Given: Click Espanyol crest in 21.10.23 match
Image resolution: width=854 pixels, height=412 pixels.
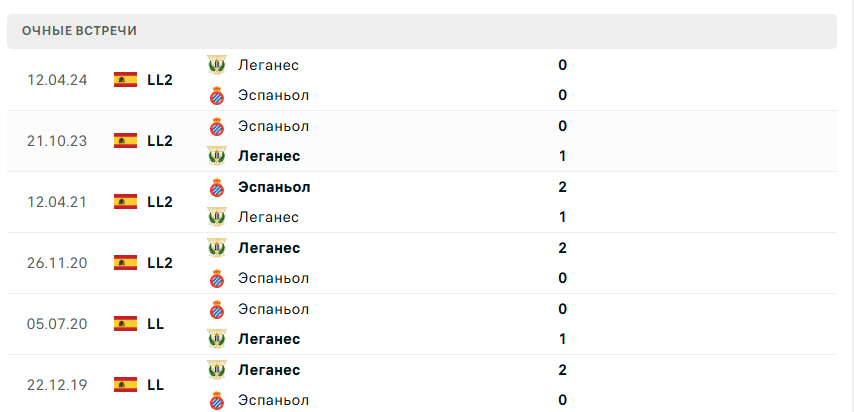Looking at the screenshot, I should click(216, 126).
